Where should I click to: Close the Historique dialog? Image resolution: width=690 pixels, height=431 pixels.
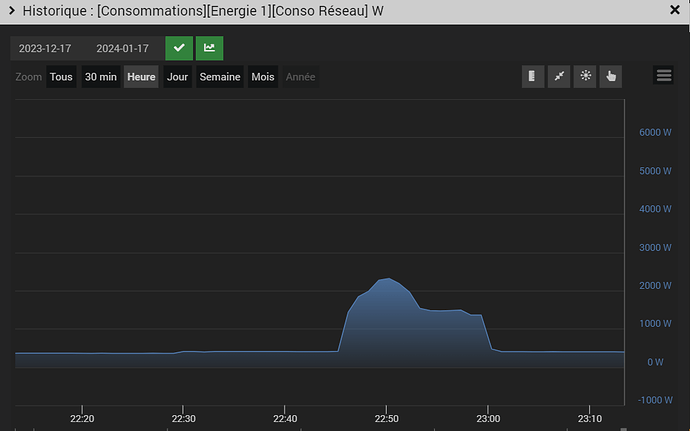[675, 10]
